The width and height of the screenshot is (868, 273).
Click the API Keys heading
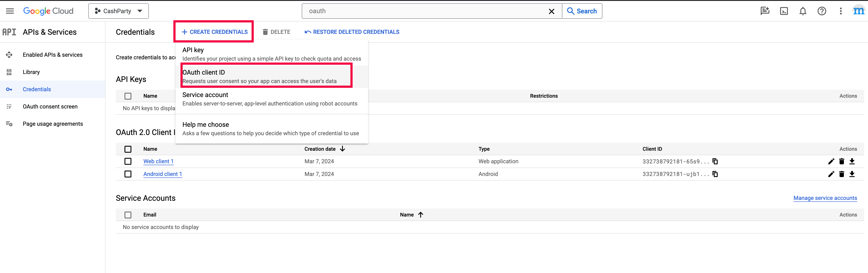[131, 79]
